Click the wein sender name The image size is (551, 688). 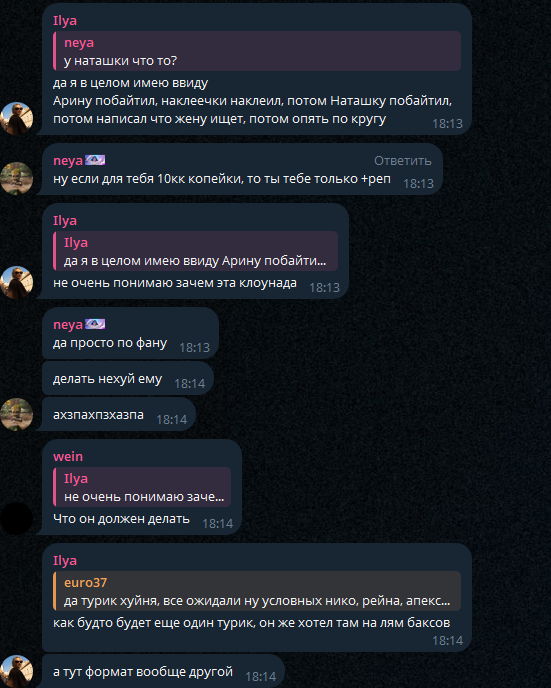tap(68, 456)
